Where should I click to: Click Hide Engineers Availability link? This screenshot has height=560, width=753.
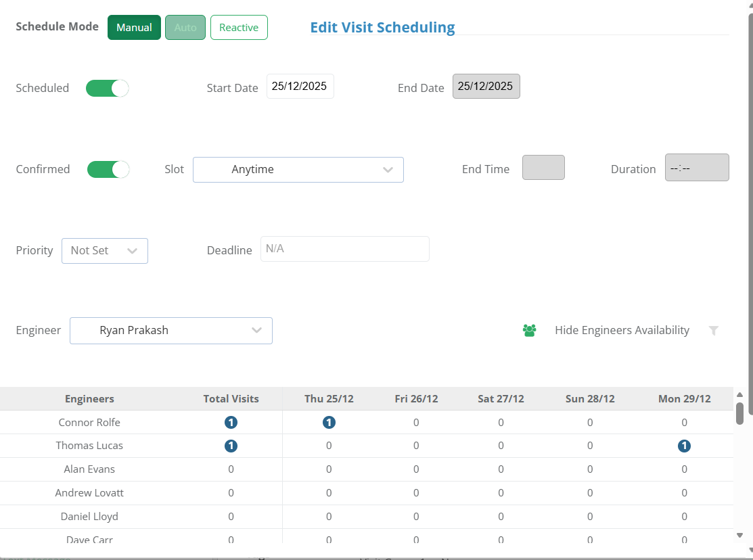click(x=622, y=331)
